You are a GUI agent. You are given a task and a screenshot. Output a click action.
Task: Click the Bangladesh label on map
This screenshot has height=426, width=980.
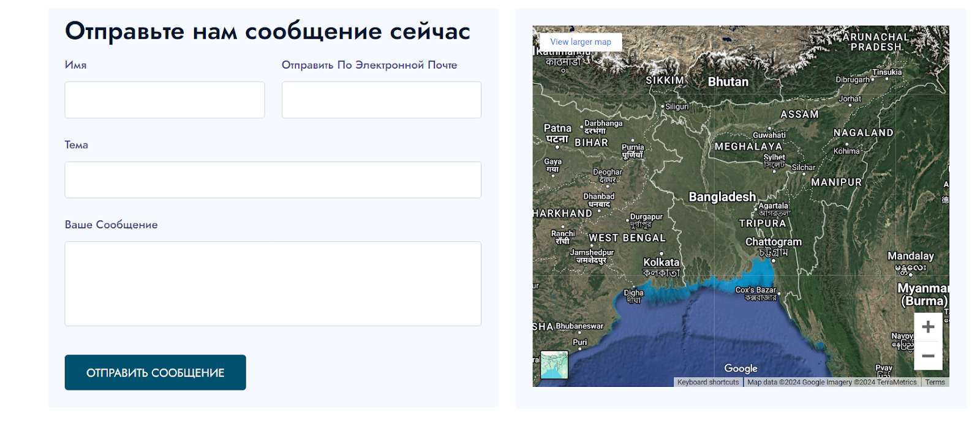click(722, 196)
